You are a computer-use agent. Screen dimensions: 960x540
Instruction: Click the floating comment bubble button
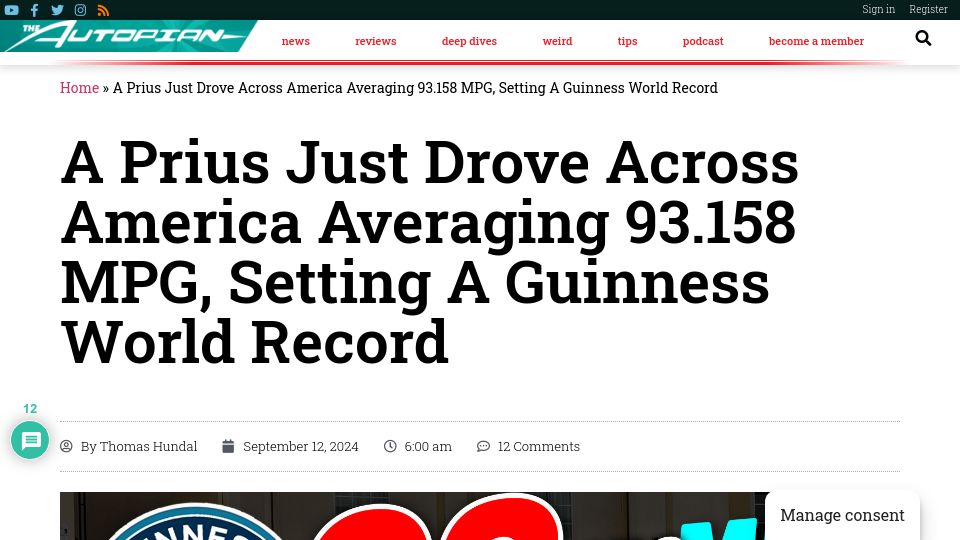30,440
